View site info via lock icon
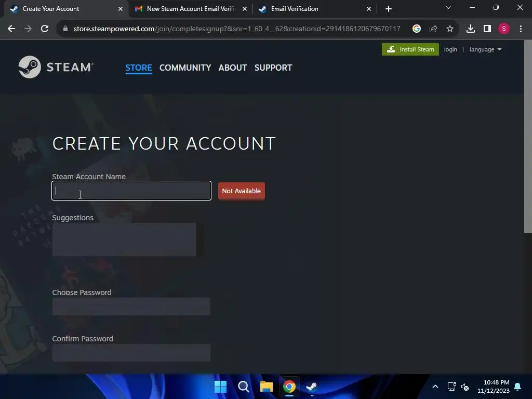The height and width of the screenshot is (399, 532). [65, 29]
